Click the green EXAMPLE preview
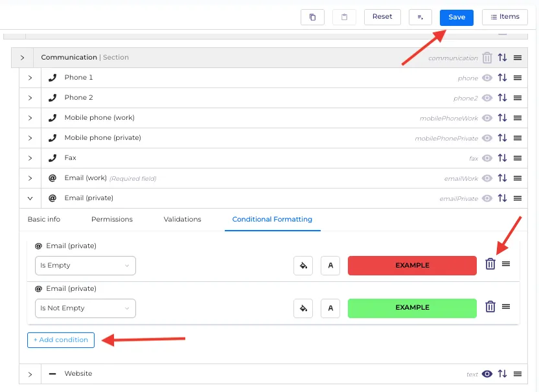 click(412, 308)
